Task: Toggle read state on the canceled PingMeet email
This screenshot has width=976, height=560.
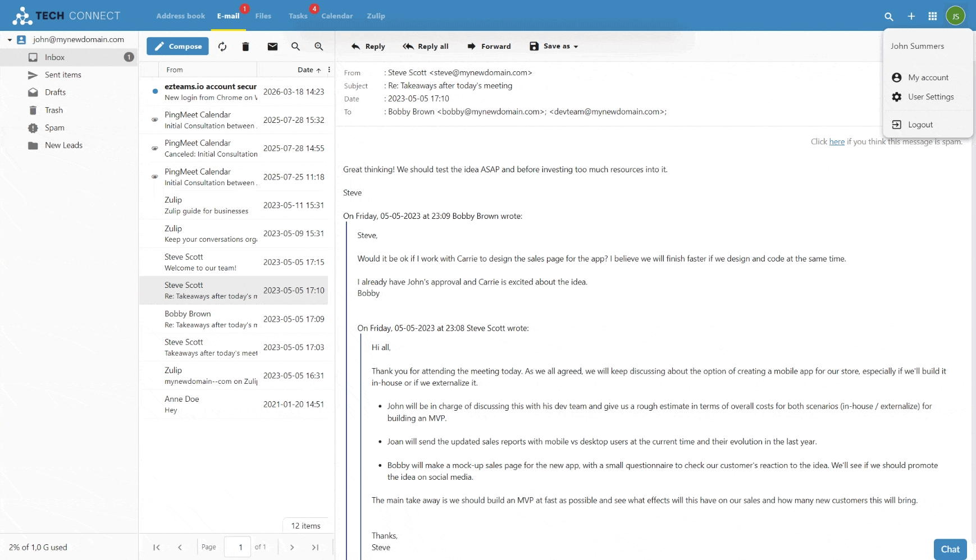Action: coord(154,148)
